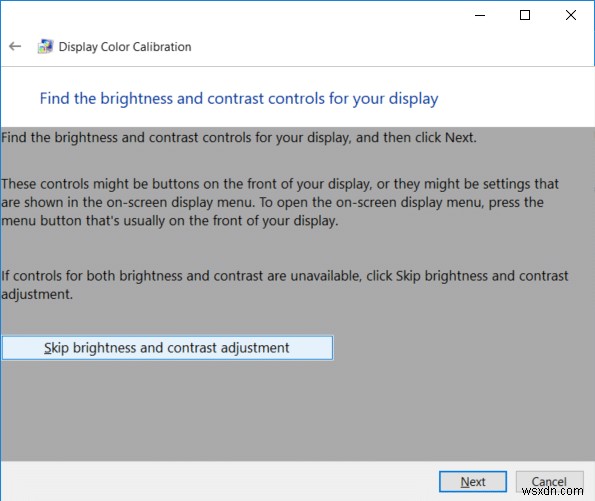Close the Display Color Calibration window
The image size is (595, 501).
[x=571, y=15]
